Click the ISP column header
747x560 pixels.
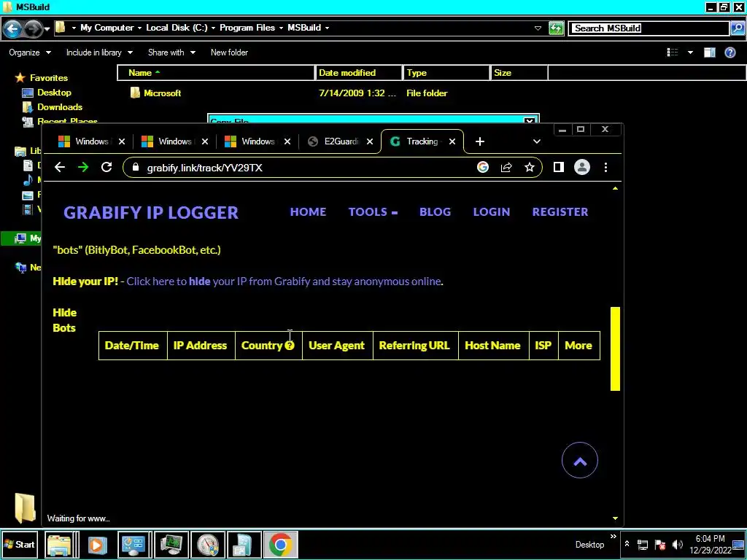(543, 346)
